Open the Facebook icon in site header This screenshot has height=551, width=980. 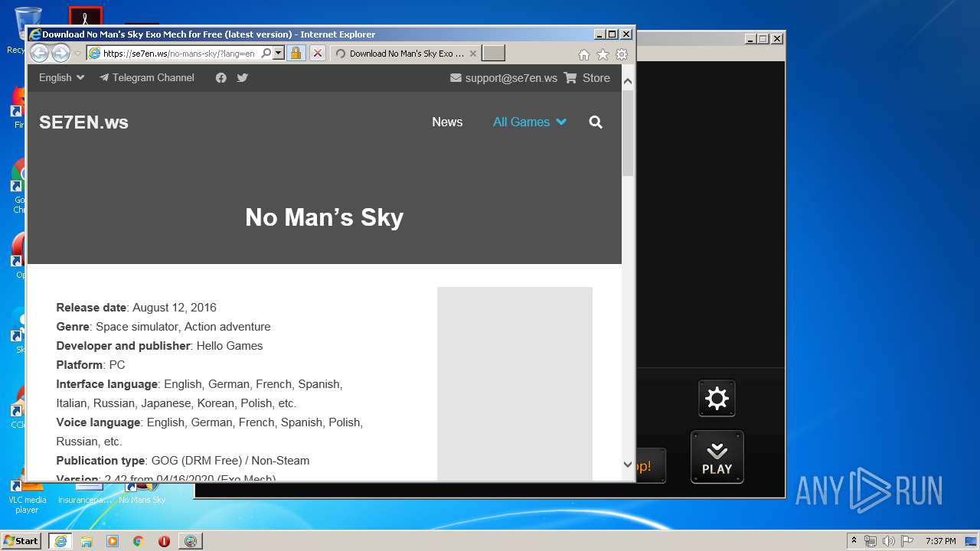tap(221, 78)
